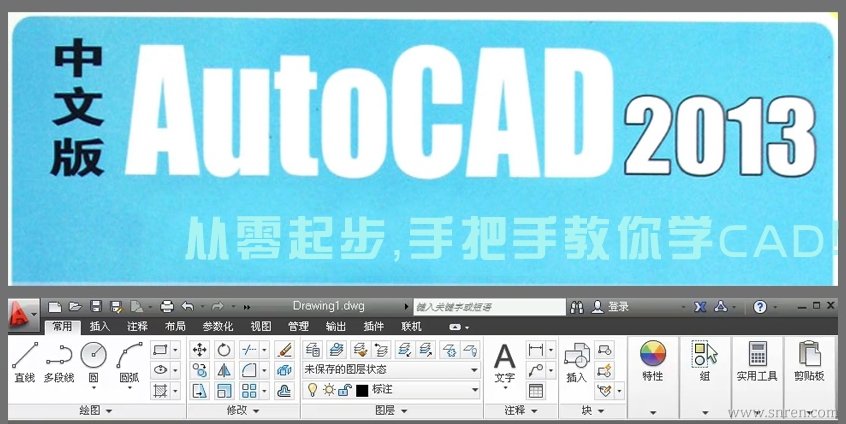
Task: Expand the Layers (图层) panel title arrow
Action: (x=405, y=411)
